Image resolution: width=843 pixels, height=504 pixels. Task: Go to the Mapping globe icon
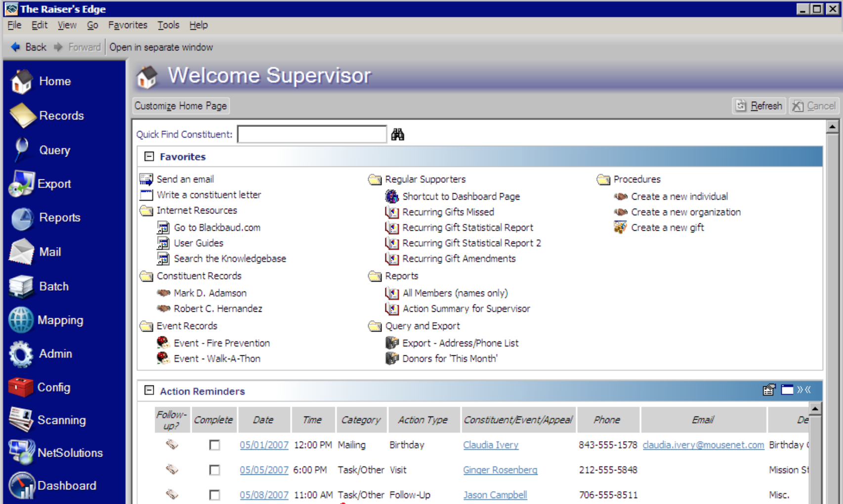coord(21,320)
